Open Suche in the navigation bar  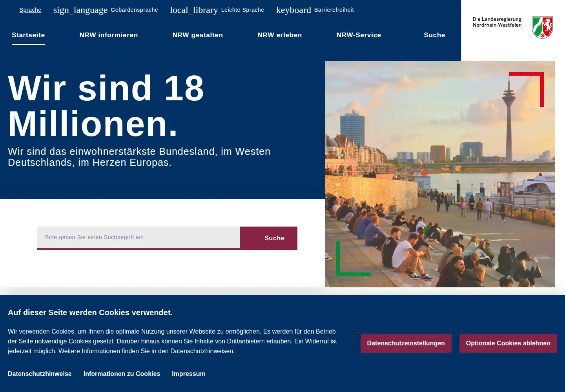[x=434, y=35]
